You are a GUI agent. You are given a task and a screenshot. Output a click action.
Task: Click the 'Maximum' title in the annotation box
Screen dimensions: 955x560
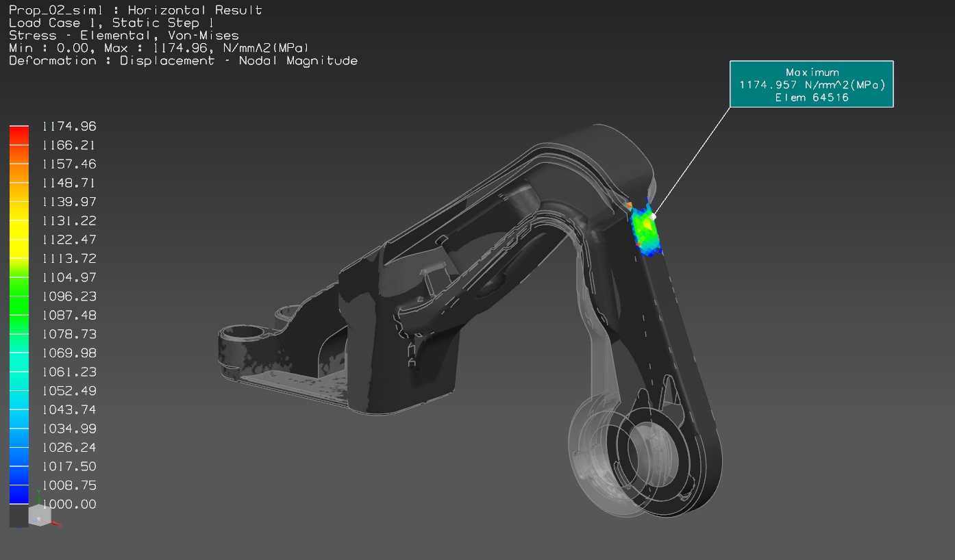pyautogui.click(x=812, y=72)
